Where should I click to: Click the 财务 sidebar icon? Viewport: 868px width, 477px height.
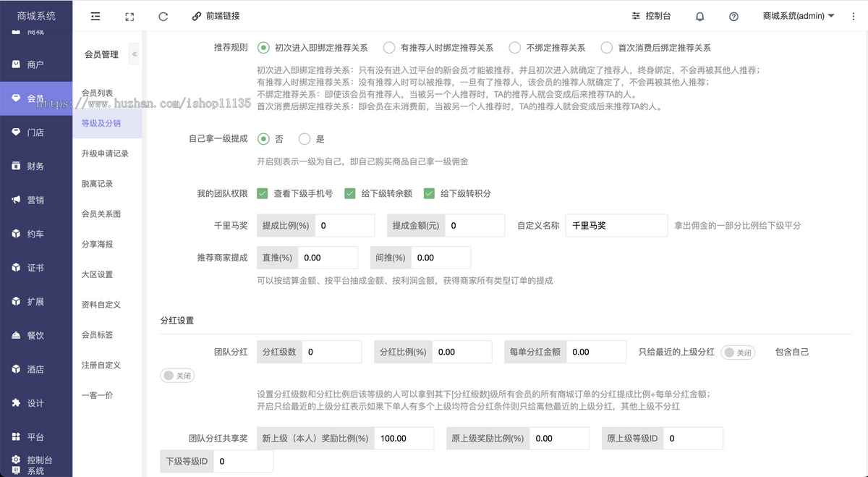pyautogui.click(x=17, y=166)
